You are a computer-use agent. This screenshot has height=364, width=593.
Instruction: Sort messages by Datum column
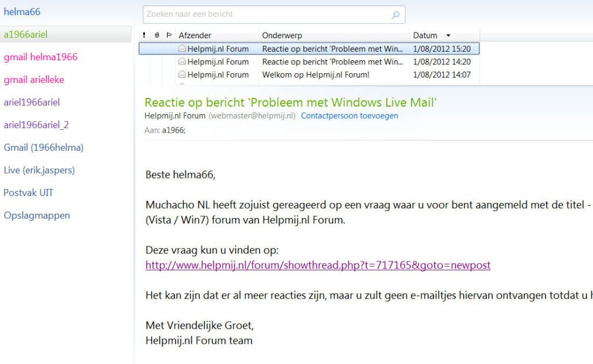point(425,35)
